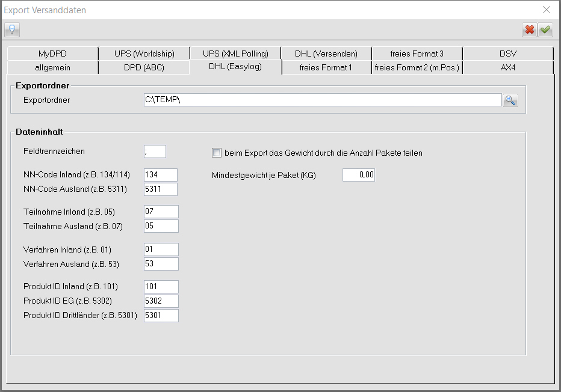Screen dimensions: 561x392
Task: Click the red X cancel icon
Action: (530, 29)
